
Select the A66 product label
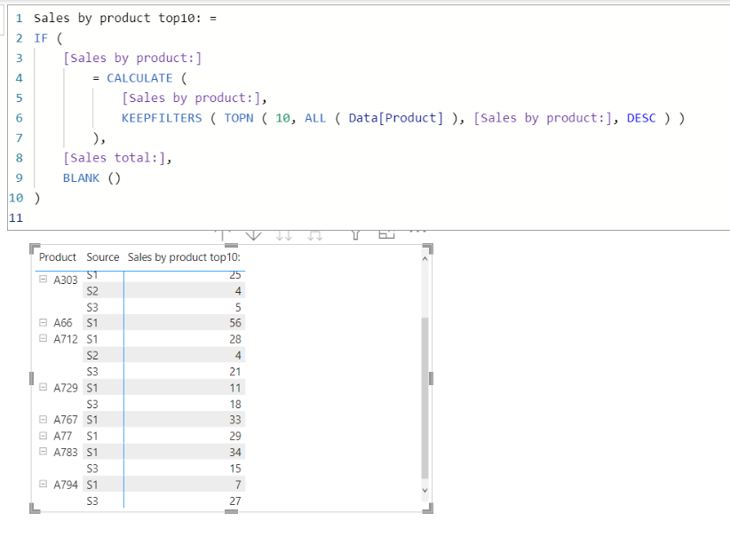(x=63, y=323)
